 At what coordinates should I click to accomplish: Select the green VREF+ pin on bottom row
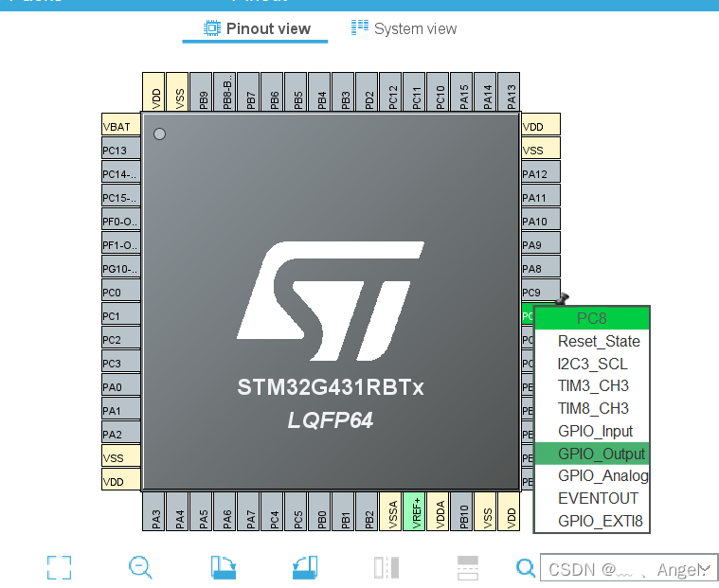coord(415,511)
